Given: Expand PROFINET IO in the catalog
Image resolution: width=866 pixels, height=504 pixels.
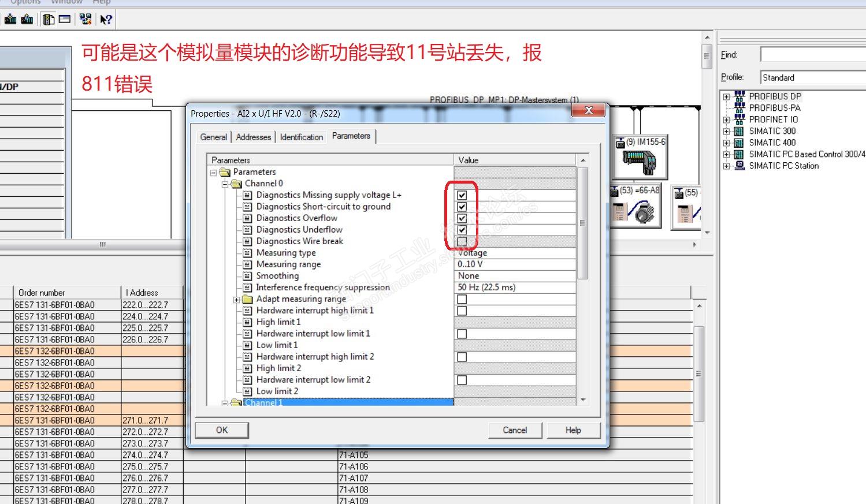Looking at the screenshot, I should coord(726,120).
